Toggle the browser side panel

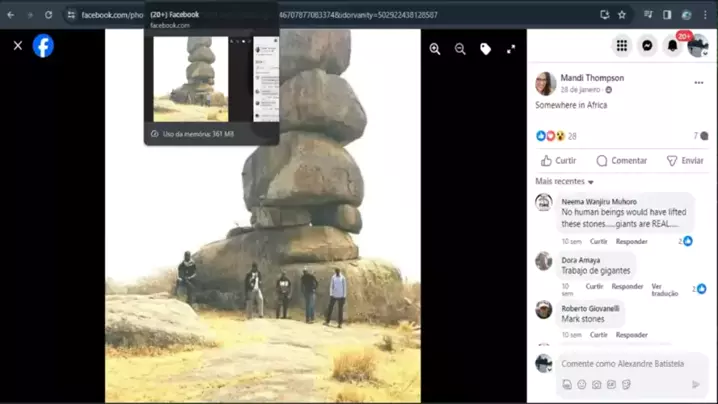[x=667, y=15]
